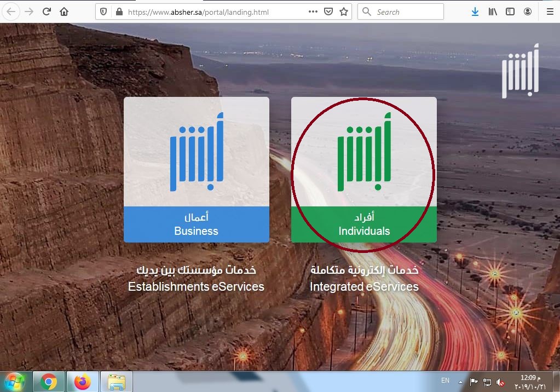Image resolution: width=560 pixels, height=392 pixels.
Task: View your Firefox downloads
Action: tap(475, 11)
